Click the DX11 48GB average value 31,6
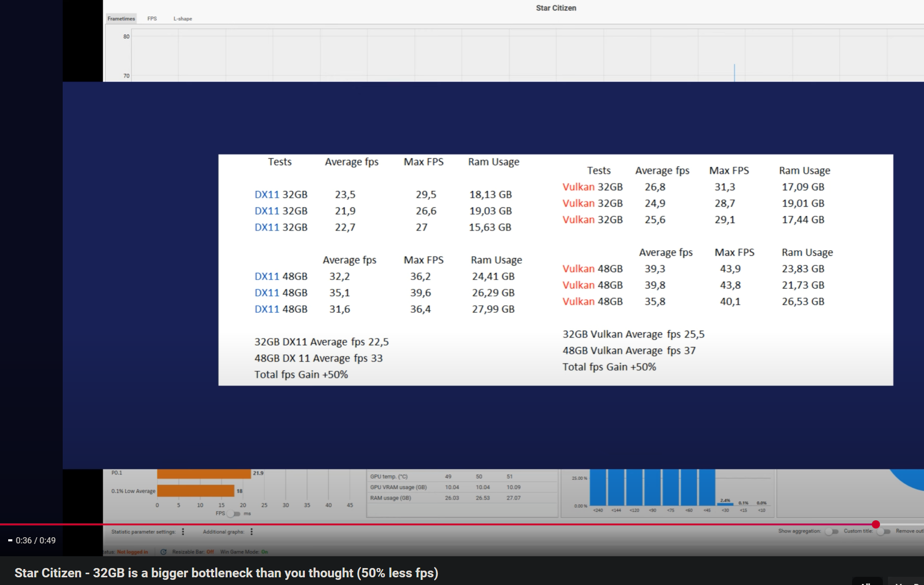Image resolution: width=924 pixels, height=585 pixels. pos(340,309)
